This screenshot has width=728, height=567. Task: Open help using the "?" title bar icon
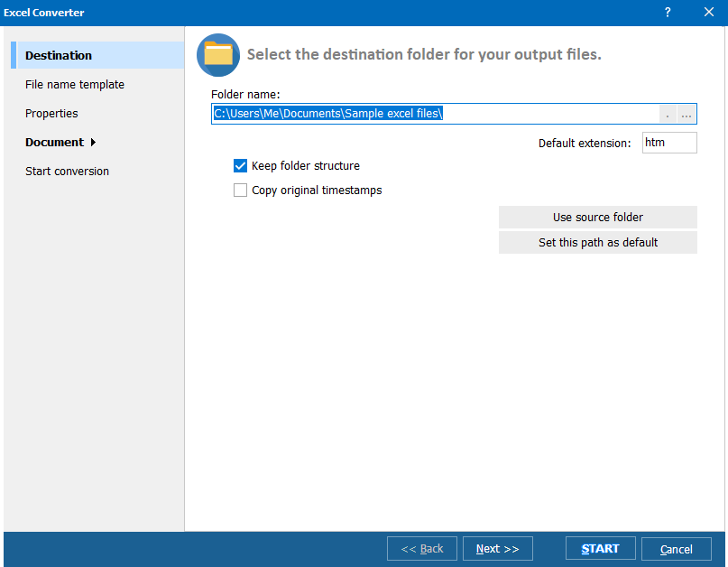[x=667, y=12]
